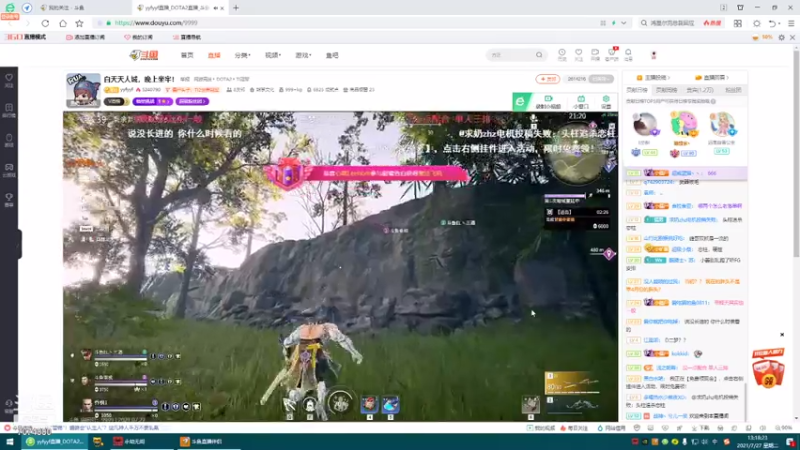Viewport: 800px width, 450px height.
Task: Select the 贵宾(1.2万) tab
Action: click(699, 90)
